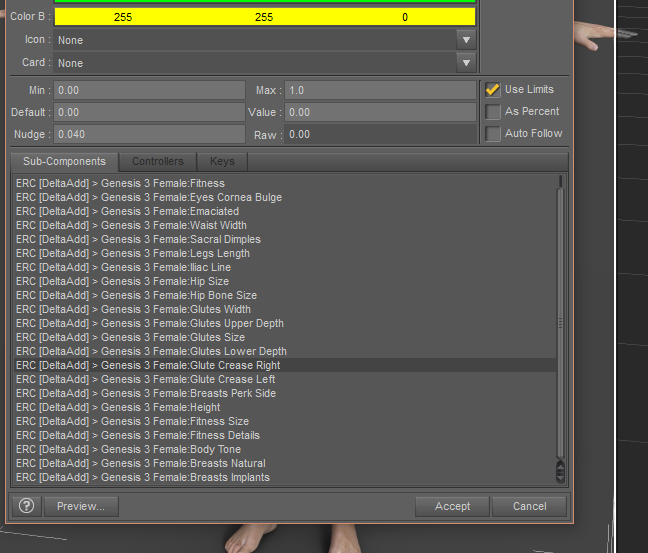This screenshot has height=553, width=648.
Task: Click Color B green value 255
Action: 264,17
